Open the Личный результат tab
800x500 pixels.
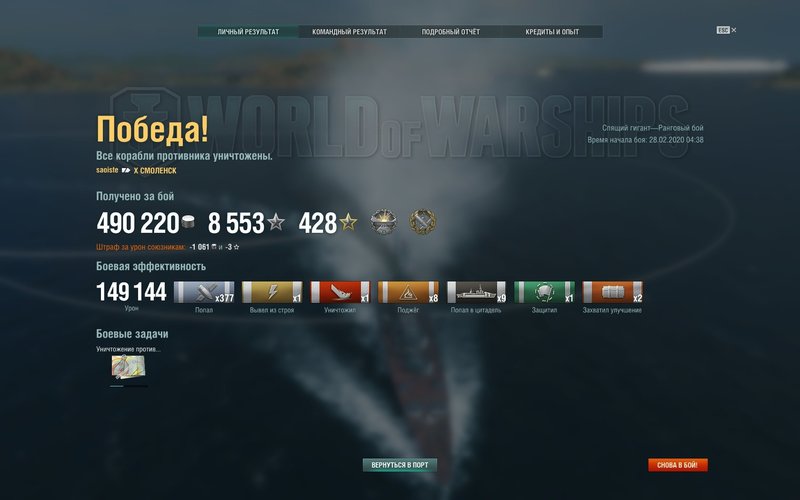tap(248, 32)
